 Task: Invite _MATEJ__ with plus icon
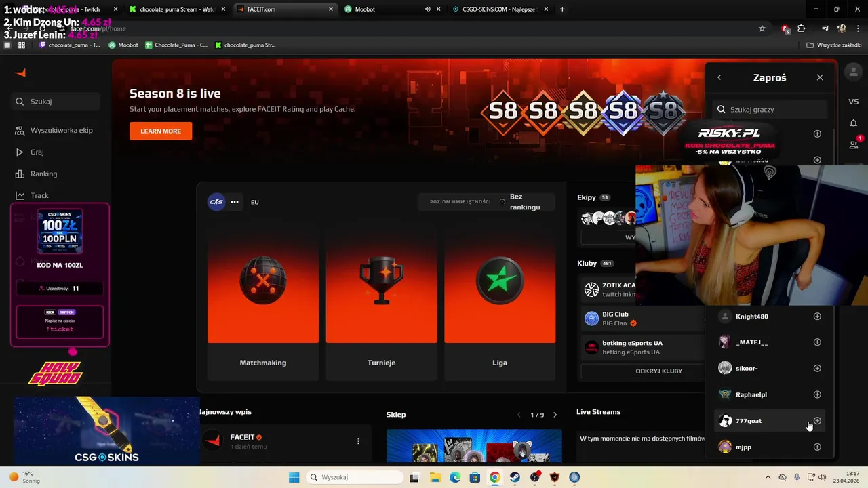(817, 342)
